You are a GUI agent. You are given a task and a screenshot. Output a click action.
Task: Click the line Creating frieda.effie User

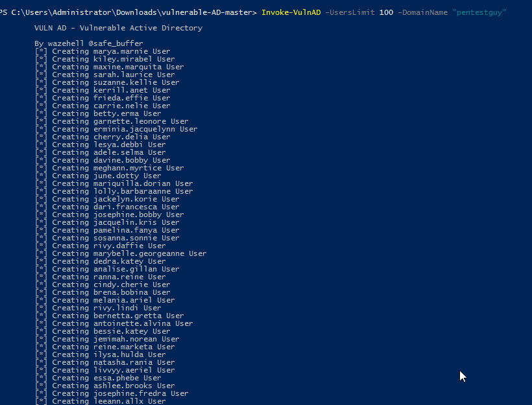(x=103, y=98)
